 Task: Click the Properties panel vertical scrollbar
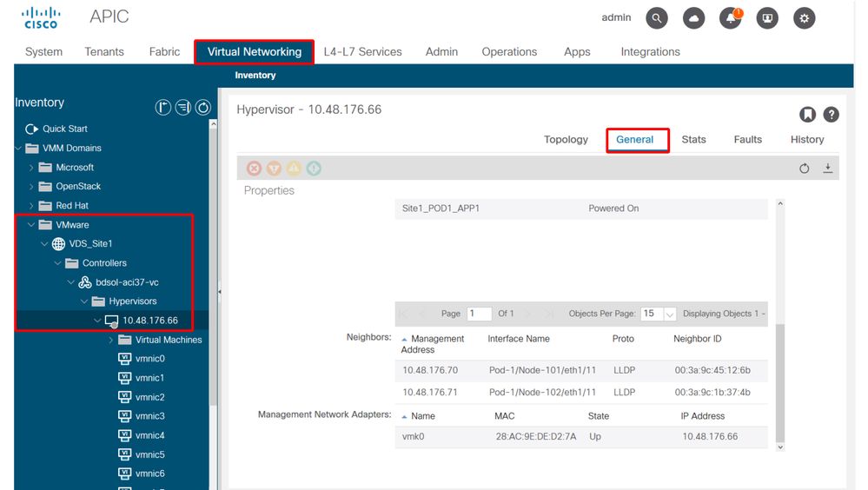pyautogui.click(x=780, y=382)
